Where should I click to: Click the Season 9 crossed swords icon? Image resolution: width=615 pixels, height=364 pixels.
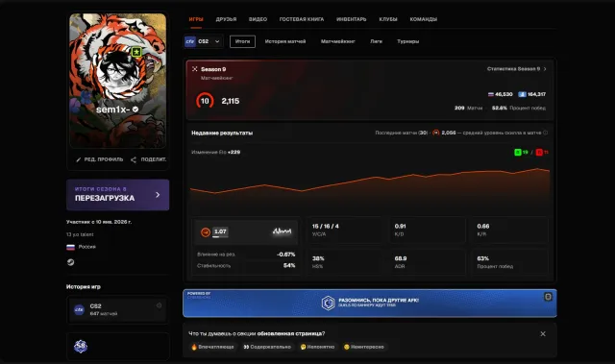194,69
